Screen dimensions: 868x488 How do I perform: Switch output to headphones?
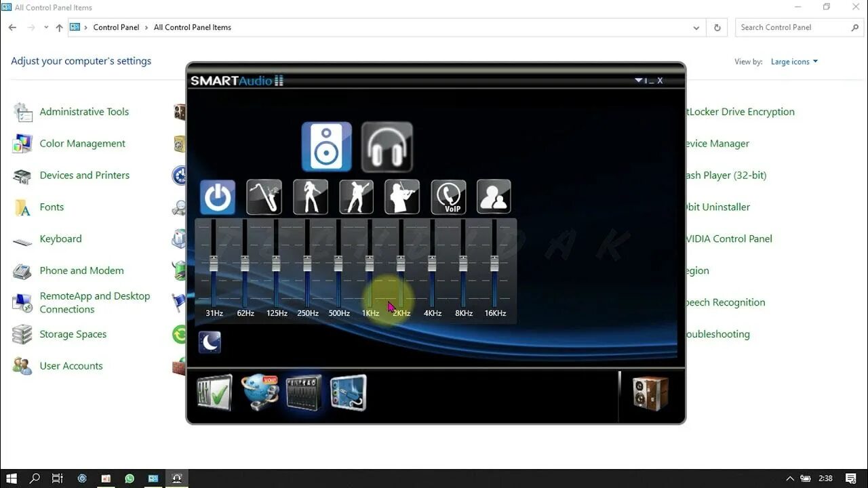pos(387,146)
